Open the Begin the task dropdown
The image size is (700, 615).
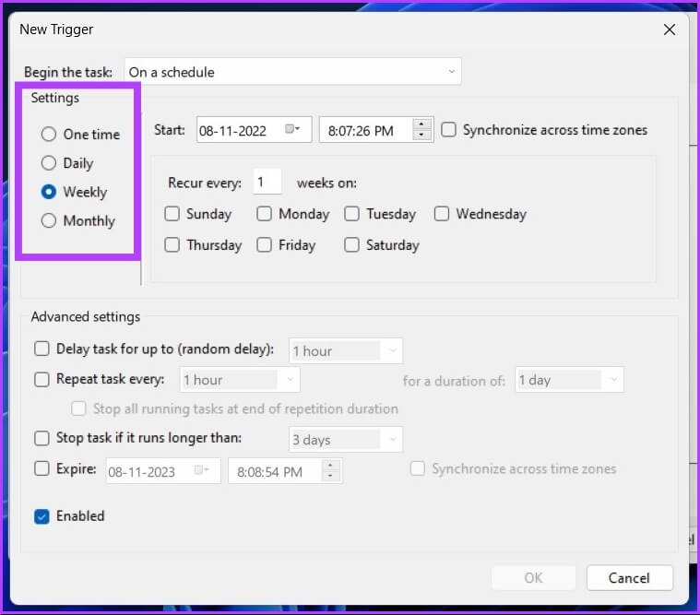click(x=293, y=72)
